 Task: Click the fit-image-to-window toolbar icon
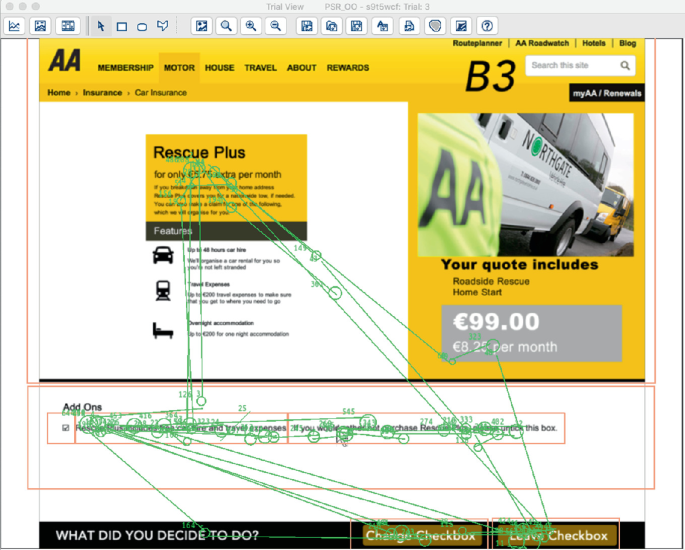(x=201, y=26)
